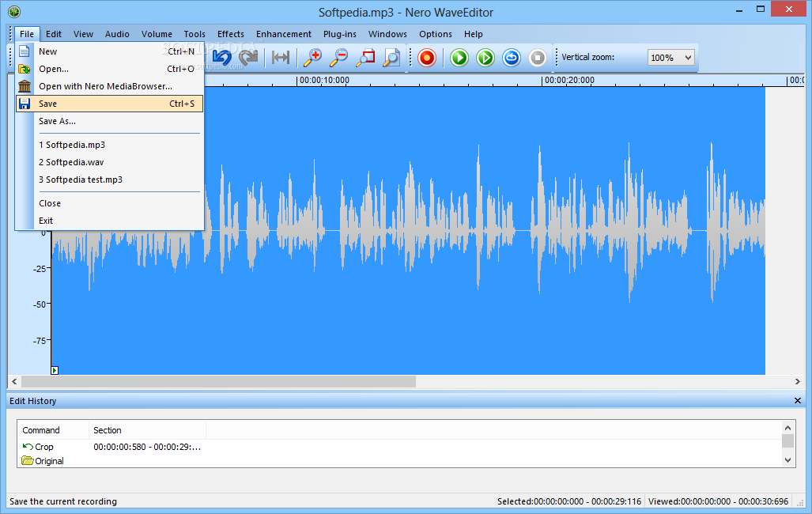
Task: Open the Windows menu
Action: click(387, 34)
